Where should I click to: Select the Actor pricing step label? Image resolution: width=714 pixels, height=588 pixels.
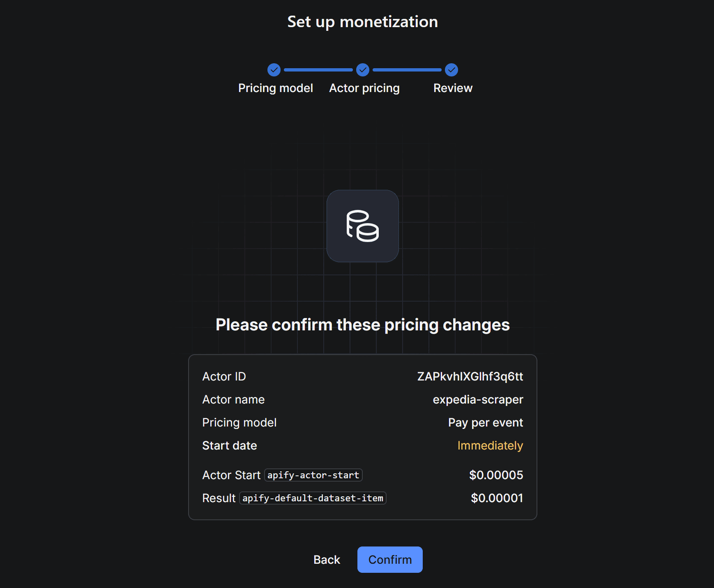click(364, 88)
